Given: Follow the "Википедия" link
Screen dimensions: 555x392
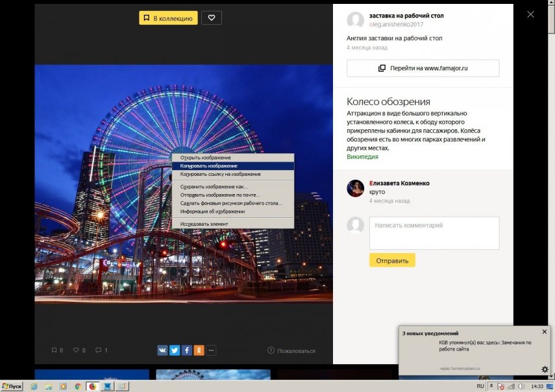Looking at the screenshot, I should pos(362,156).
